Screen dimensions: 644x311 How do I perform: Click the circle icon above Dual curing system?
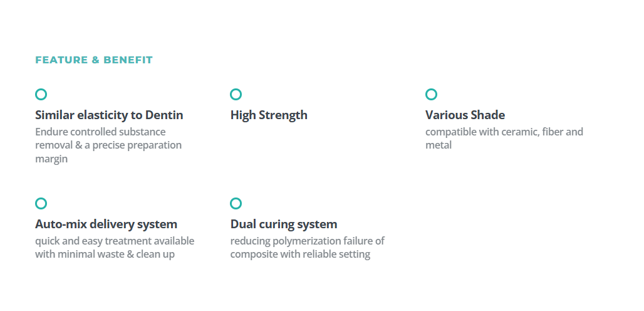236,203
